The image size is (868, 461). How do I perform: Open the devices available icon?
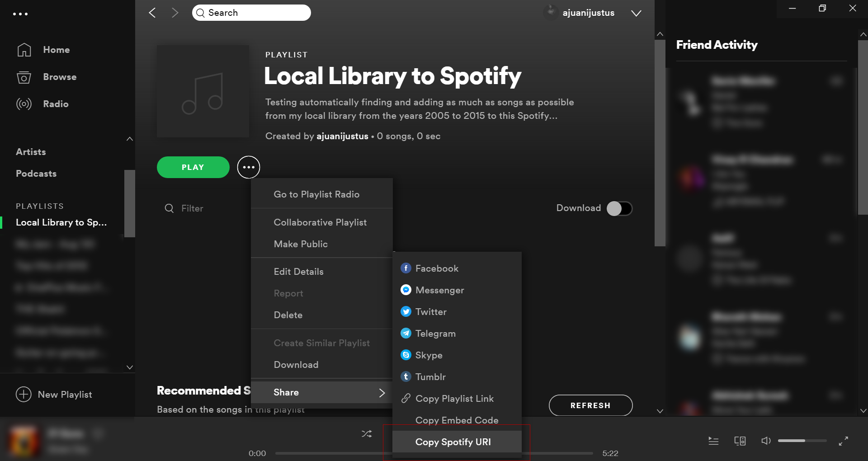tap(740, 441)
